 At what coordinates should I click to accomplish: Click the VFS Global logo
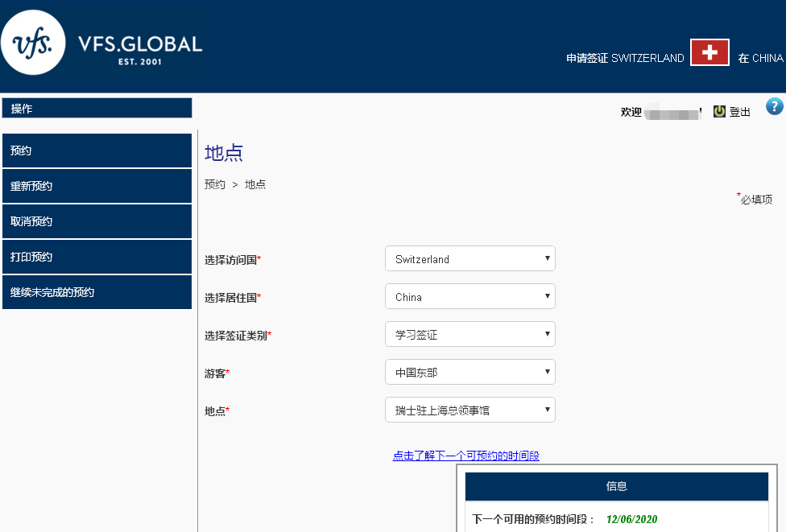pyautogui.click(x=101, y=43)
